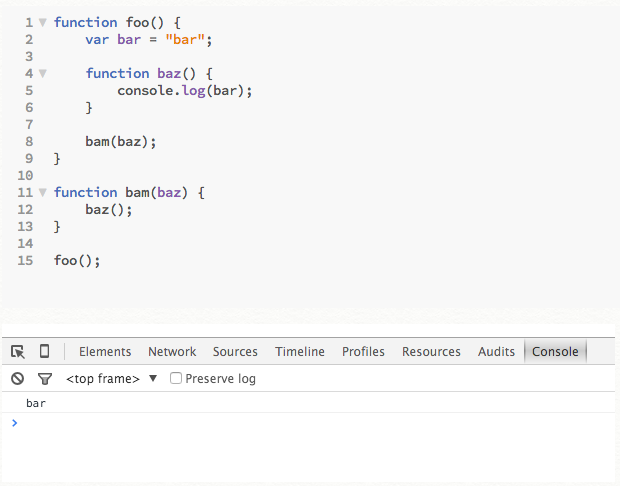Click the "bar" string literal on line 2
Viewport: 620px width, 486px height.
click(x=185, y=40)
